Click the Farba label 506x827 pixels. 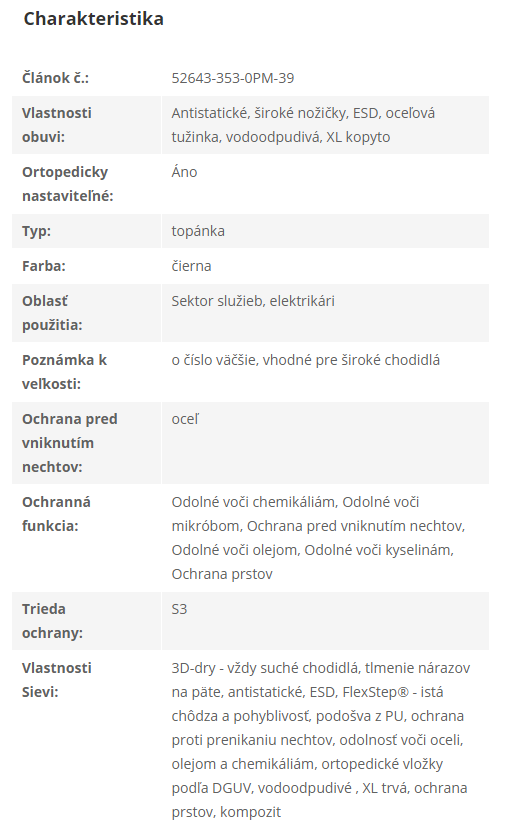pyautogui.click(x=44, y=266)
